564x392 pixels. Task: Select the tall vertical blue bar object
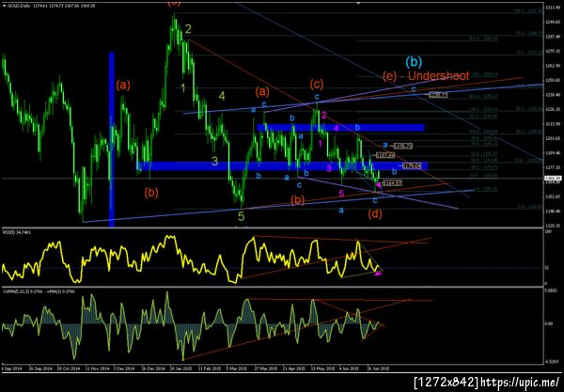pyautogui.click(x=112, y=139)
